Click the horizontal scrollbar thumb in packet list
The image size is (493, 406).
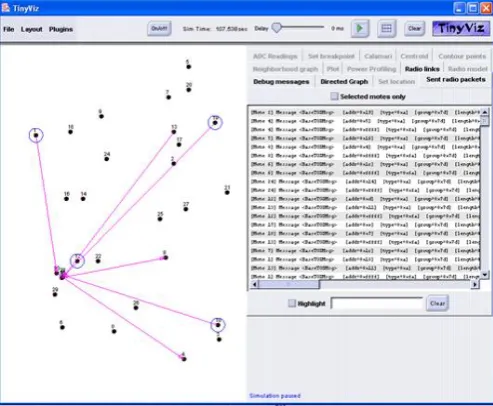pyautogui.click(x=289, y=284)
